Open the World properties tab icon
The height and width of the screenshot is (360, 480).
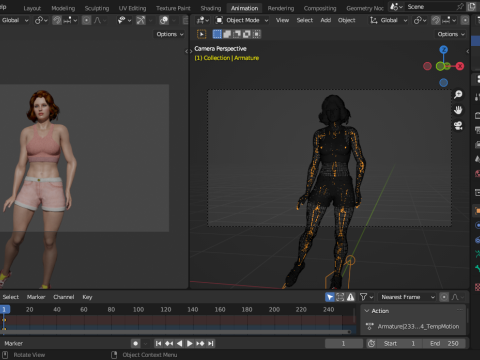point(477,173)
